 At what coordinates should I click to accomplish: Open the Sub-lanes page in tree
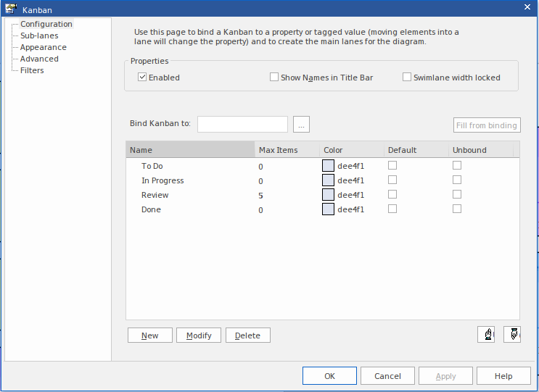point(39,36)
